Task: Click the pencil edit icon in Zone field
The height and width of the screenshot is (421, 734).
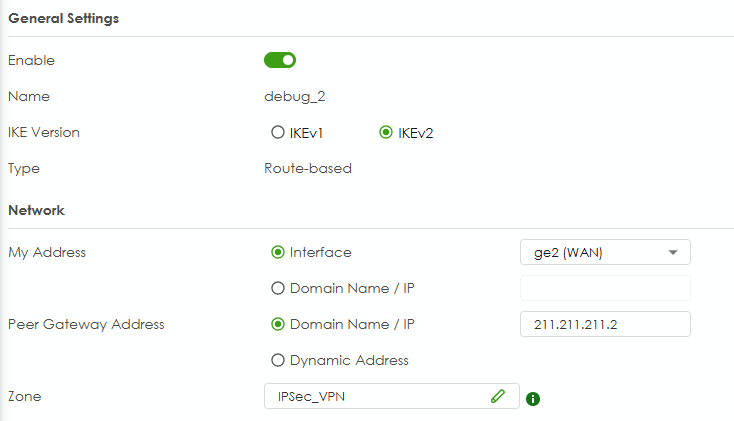Action: coord(497,396)
